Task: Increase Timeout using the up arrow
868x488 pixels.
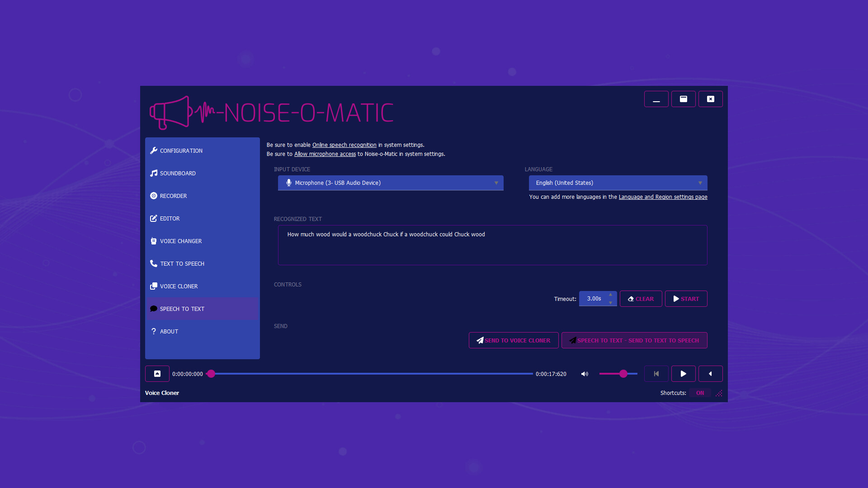Action: (x=610, y=295)
